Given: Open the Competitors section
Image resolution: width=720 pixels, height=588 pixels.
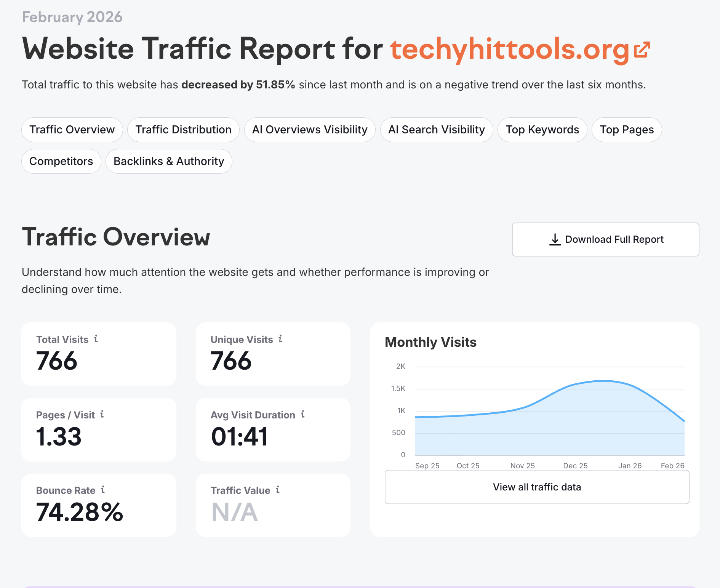Looking at the screenshot, I should coord(61,161).
